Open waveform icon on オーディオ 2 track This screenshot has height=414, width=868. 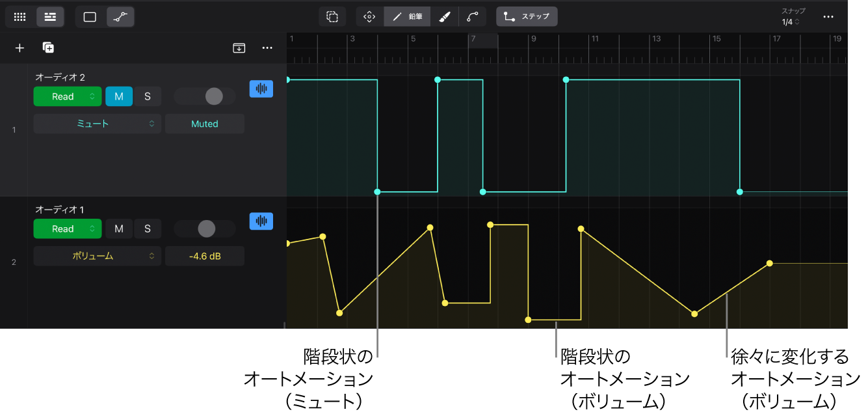click(x=261, y=89)
